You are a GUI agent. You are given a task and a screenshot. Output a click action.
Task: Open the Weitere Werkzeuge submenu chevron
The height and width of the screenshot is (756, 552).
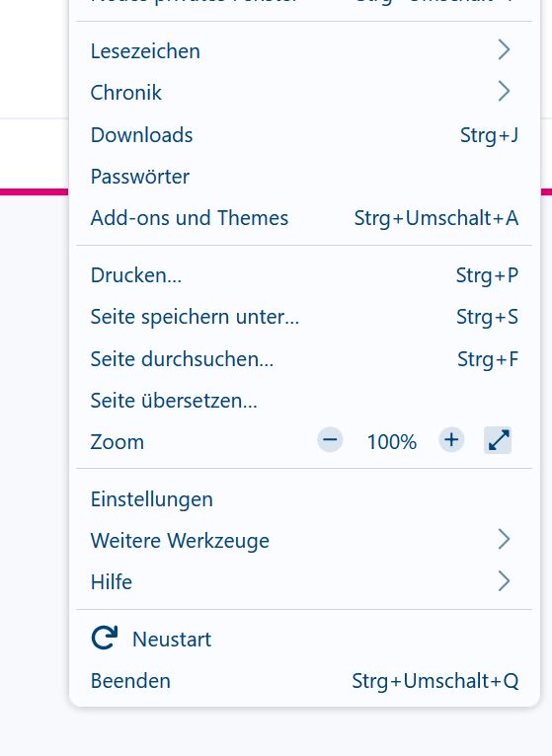[504, 540]
